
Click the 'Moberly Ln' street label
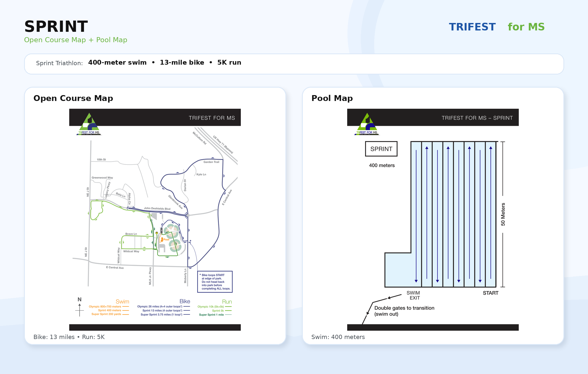(185, 276)
